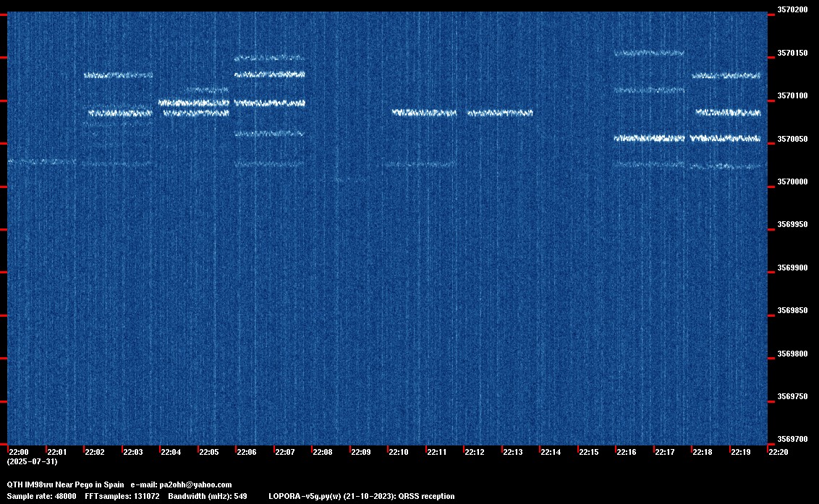
Task: Click the 22:08 time axis label
Action: click(322, 452)
